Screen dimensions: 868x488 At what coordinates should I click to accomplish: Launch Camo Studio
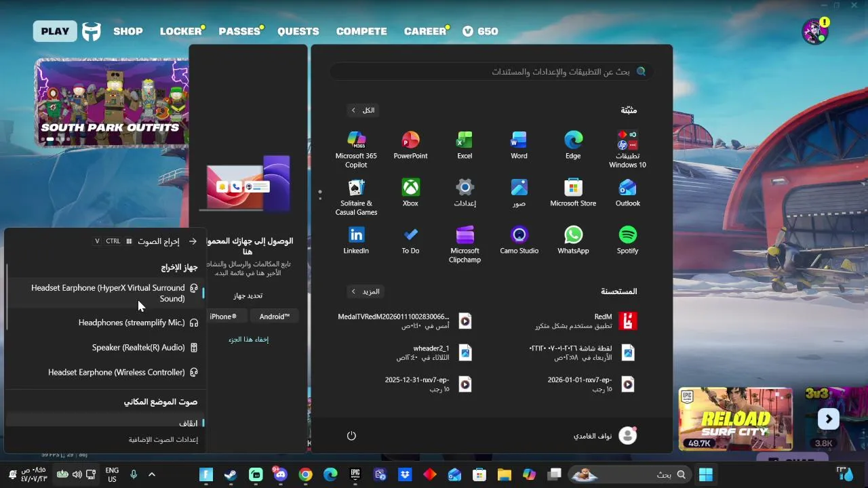click(x=519, y=241)
